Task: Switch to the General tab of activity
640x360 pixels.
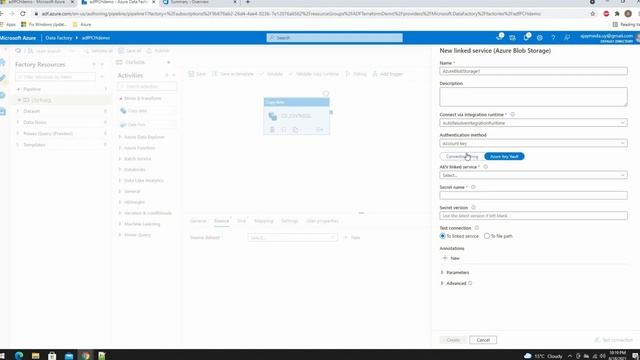Action: click(x=198, y=221)
